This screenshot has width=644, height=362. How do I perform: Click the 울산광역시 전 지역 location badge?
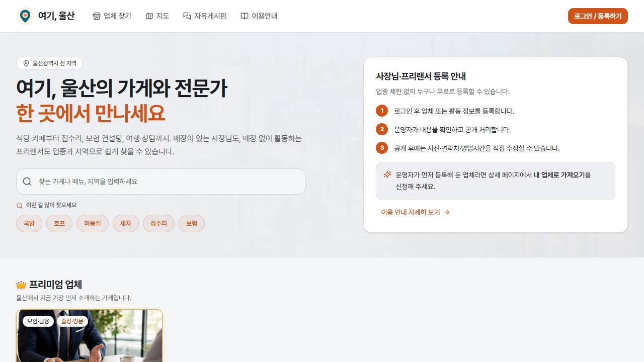coord(49,63)
